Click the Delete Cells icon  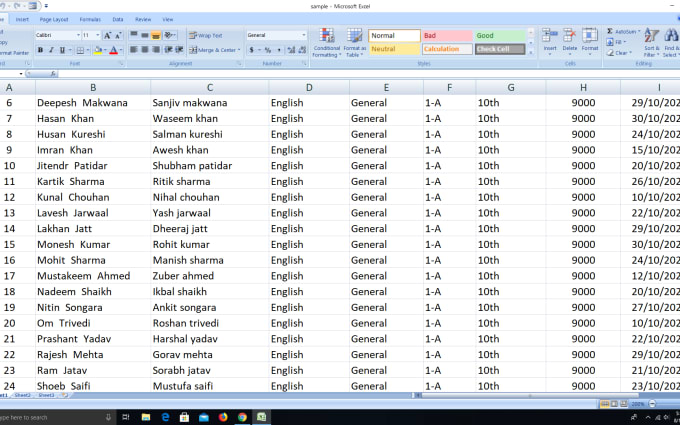(x=569, y=36)
